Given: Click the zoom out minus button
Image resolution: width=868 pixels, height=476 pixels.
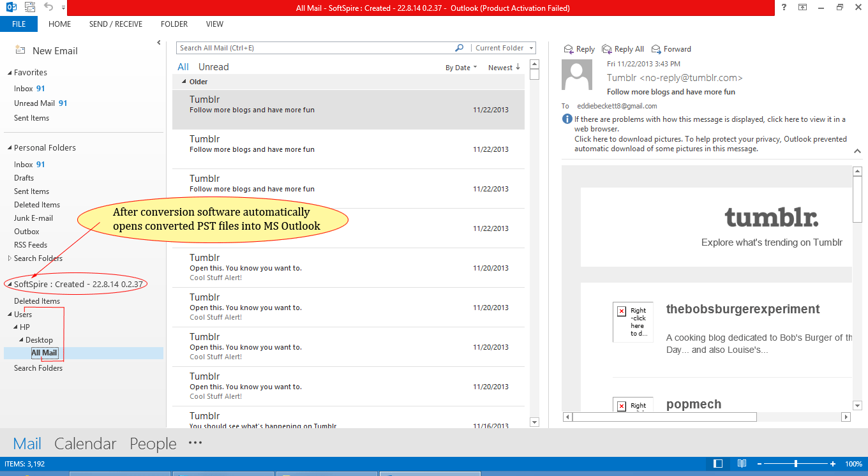Looking at the screenshot, I should coord(759,464).
